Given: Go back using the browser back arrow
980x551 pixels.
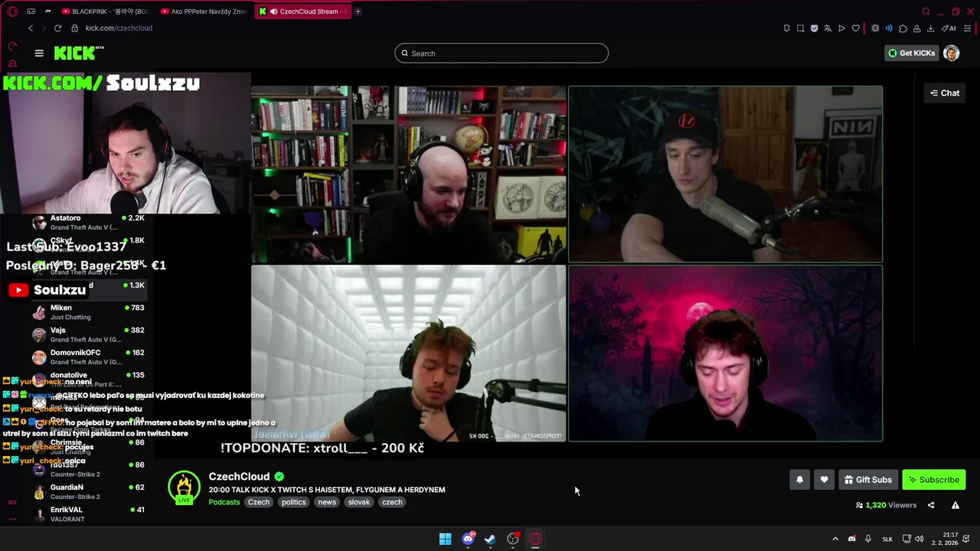Looking at the screenshot, I should pos(31,28).
